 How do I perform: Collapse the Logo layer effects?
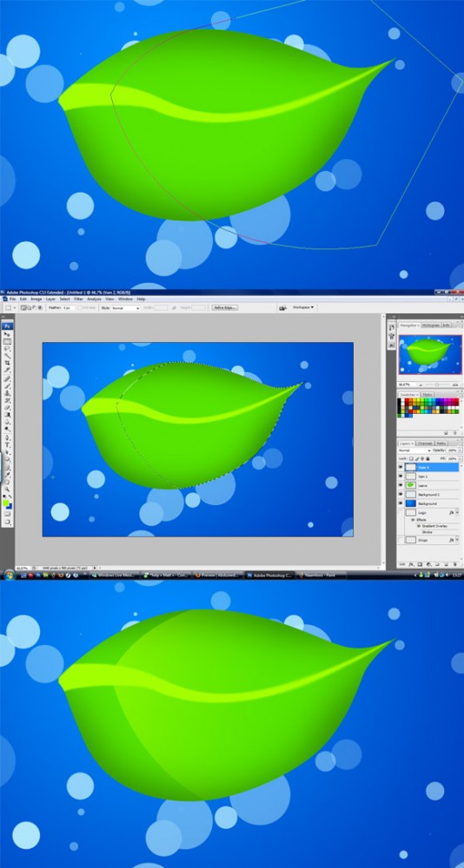point(457,513)
